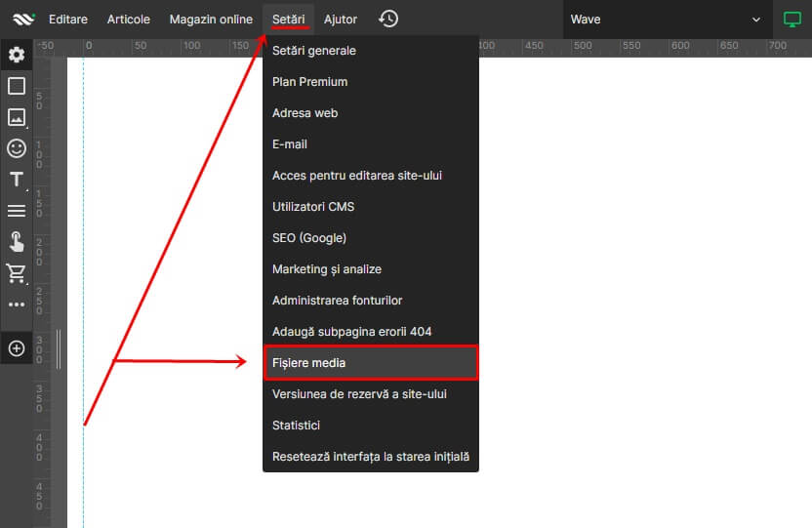The image size is (812, 528).
Task: Select the menu element tool
Action: 17,211
